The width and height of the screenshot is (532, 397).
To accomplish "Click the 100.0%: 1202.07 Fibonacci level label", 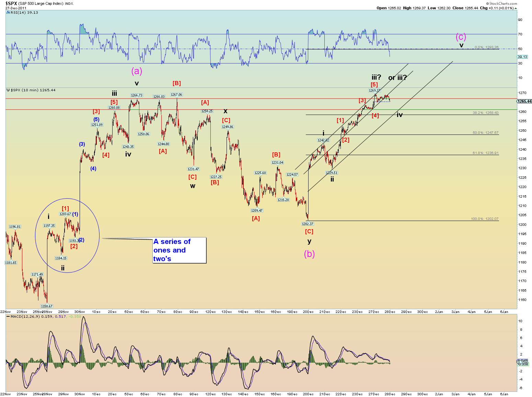I will pyautogui.click(x=484, y=219).
